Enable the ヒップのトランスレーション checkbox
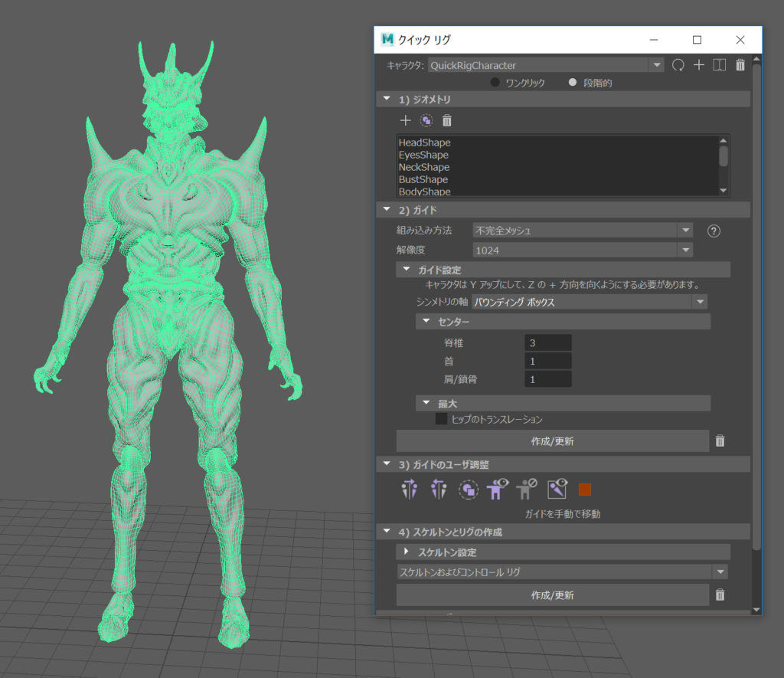 tap(441, 419)
